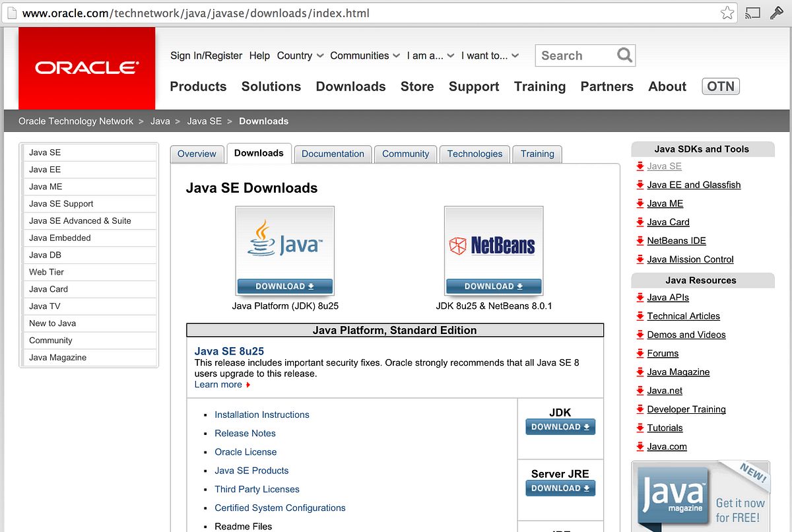This screenshot has height=532, width=792.
Task: Switch to the Training tab
Action: pos(537,154)
